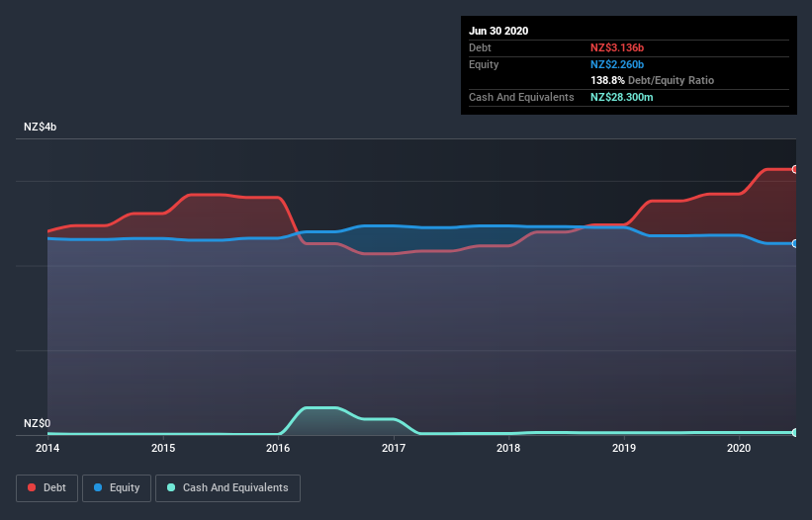
Task: Select the red Debt endpoint marker on chart
Action: [x=795, y=169]
